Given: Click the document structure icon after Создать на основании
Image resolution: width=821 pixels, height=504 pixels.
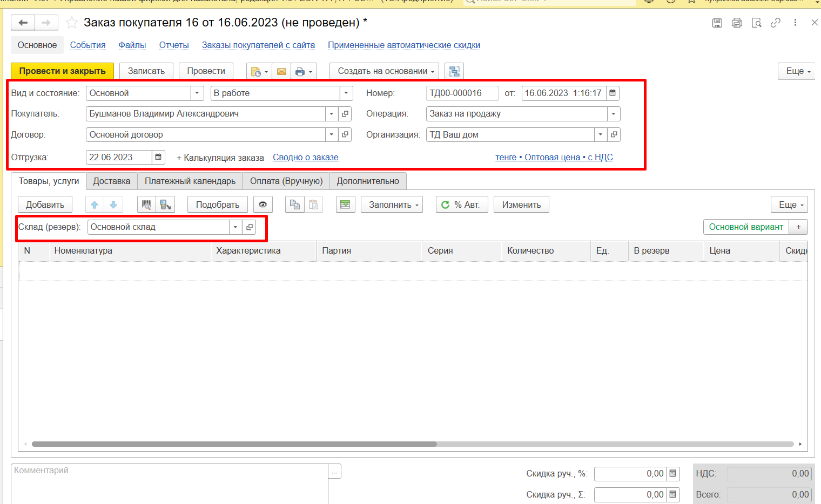Looking at the screenshot, I should (x=454, y=71).
